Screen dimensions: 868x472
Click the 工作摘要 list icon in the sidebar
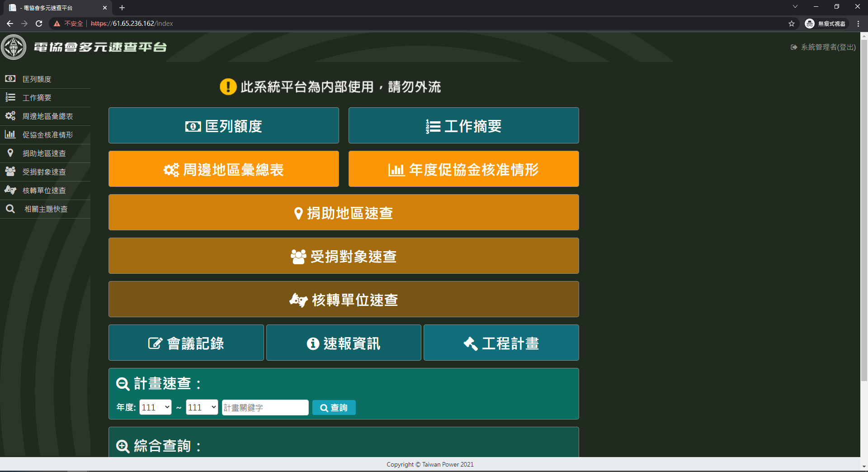coord(10,97)
